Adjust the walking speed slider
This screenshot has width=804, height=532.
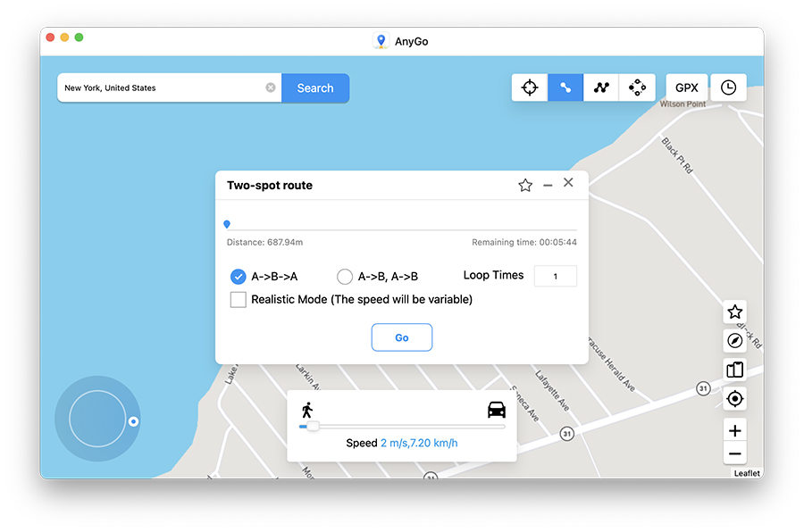click(313, 427)
